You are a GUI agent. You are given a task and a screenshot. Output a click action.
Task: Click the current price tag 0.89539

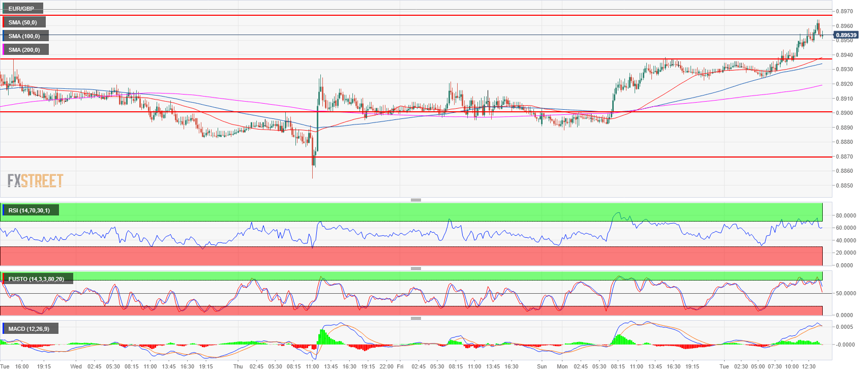(x=846, y=35)
